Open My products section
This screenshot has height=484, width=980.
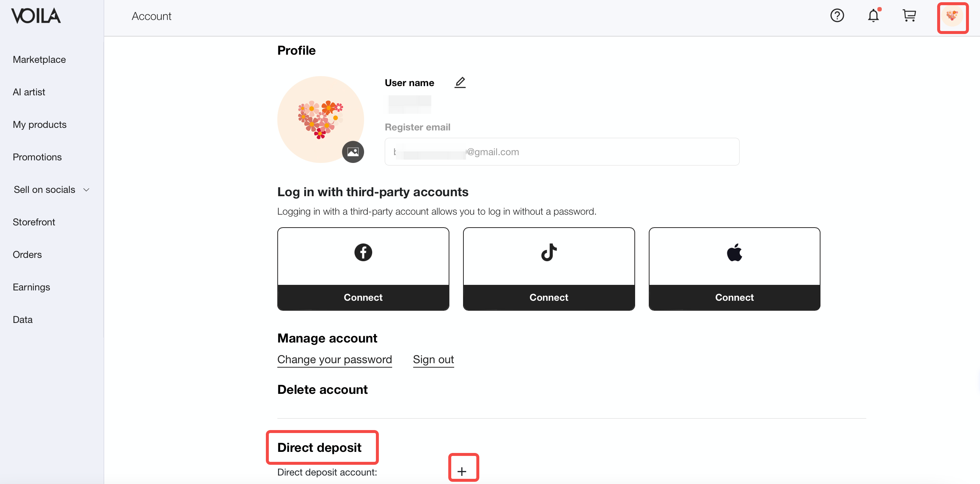[x=40, y=125]
